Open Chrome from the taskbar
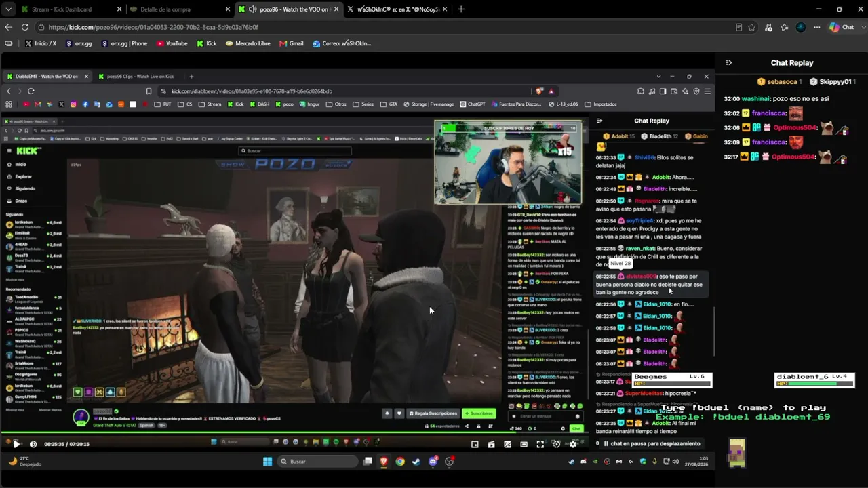 pos(400,462)
